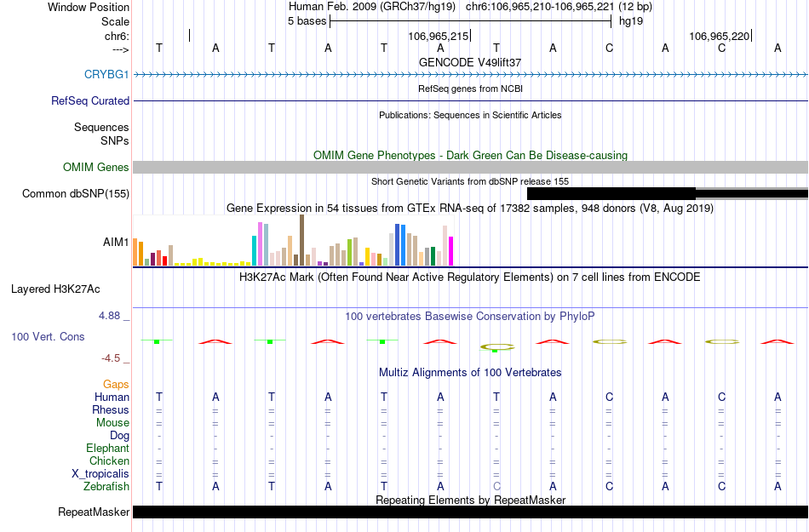Select the black RepeatMasker element bar

tap(471, 512)
